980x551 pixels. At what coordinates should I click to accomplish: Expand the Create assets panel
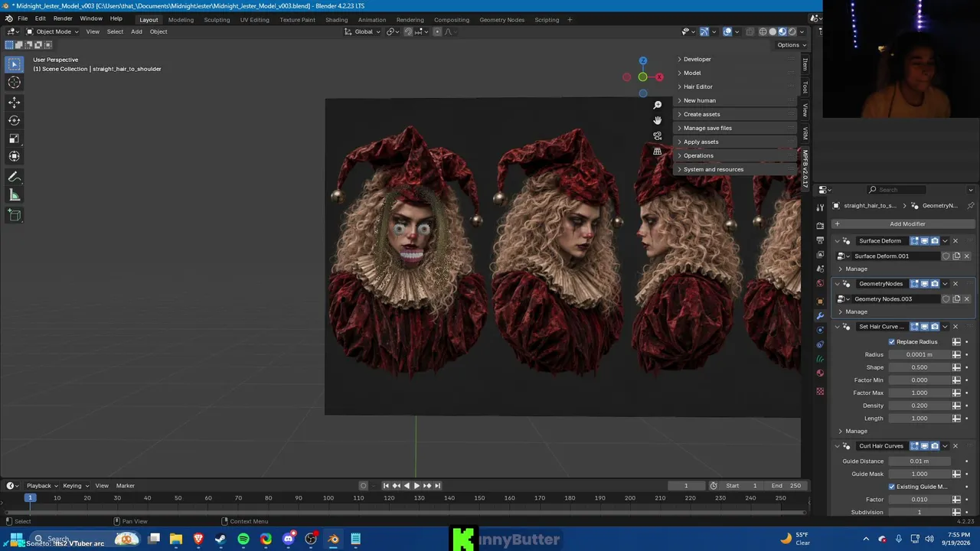tap(701, 114)
